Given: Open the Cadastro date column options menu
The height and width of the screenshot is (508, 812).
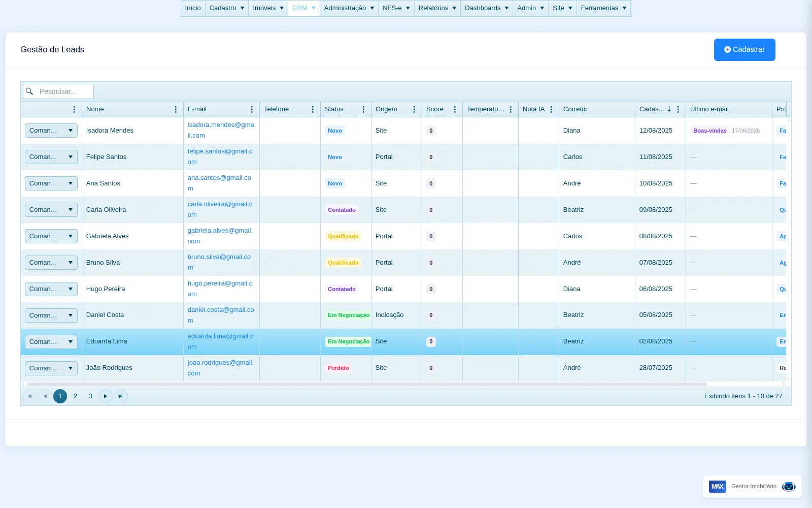Looking at the screenshot, I should tap(678, 109).
